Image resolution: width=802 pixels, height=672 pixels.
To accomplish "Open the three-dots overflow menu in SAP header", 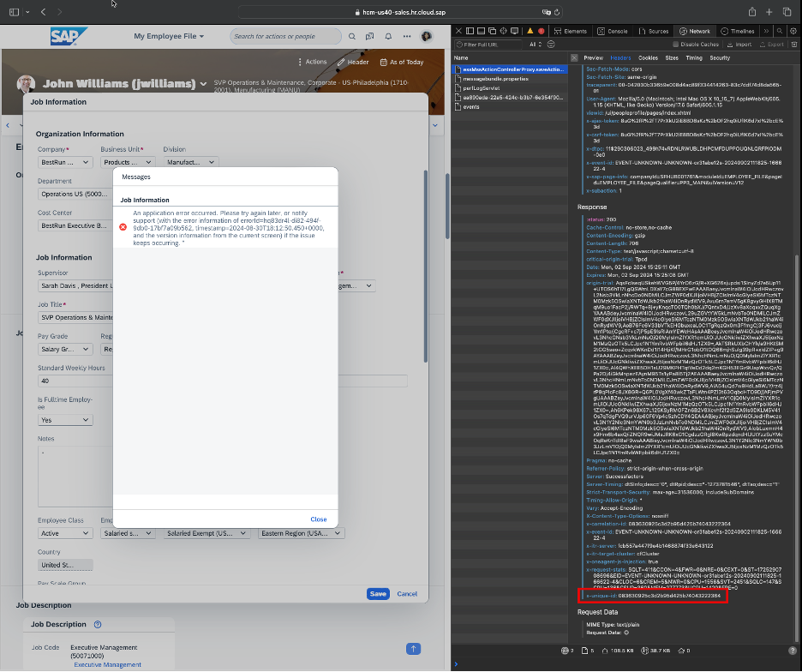I will (407, 36).
